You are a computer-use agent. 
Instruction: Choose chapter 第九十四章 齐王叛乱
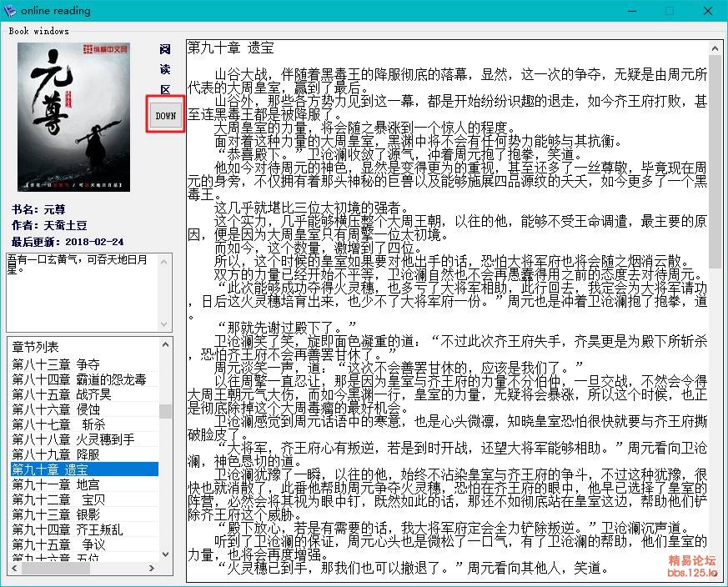(68, 529)
